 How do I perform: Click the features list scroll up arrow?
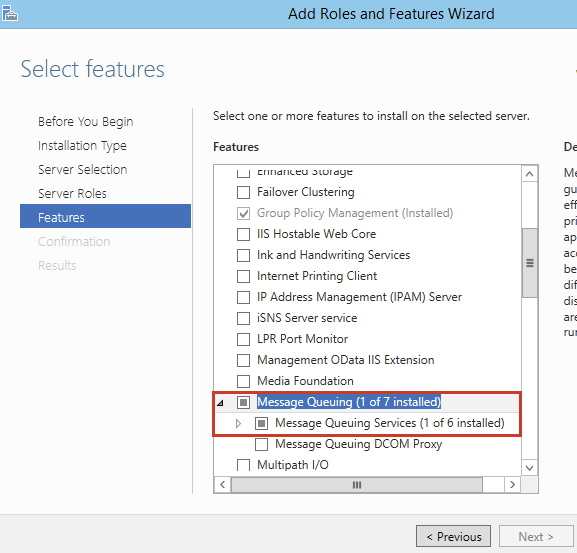coord(530,174)
